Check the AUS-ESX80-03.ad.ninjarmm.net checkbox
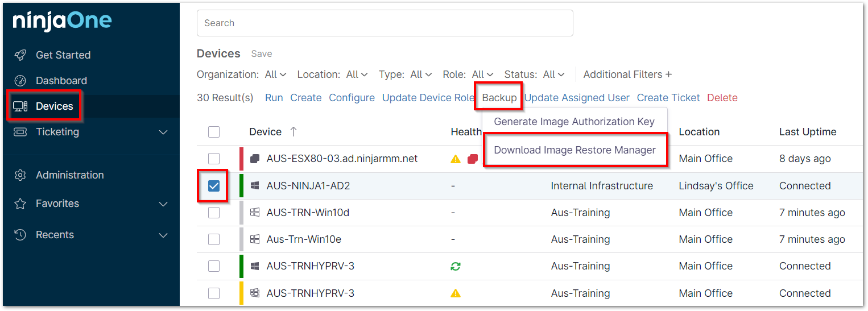Image resolution: width=868 pixels, height=311 pixels. 214,159
